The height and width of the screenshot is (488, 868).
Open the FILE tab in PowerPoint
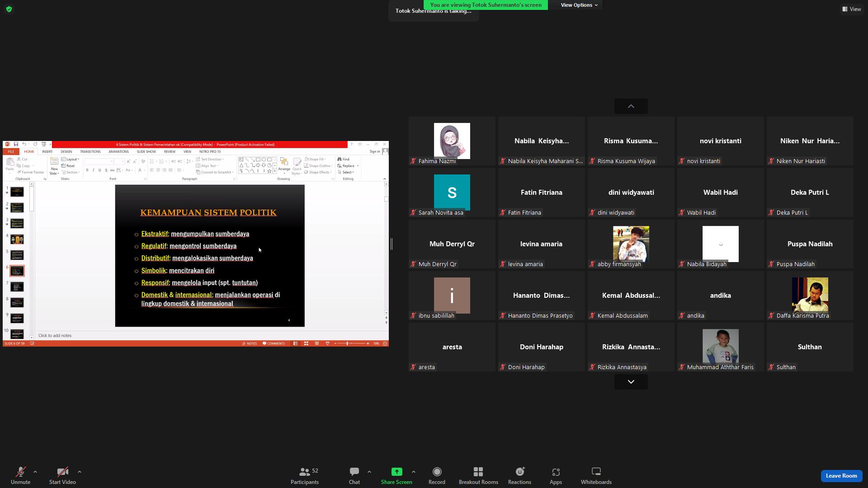(11, 152)
